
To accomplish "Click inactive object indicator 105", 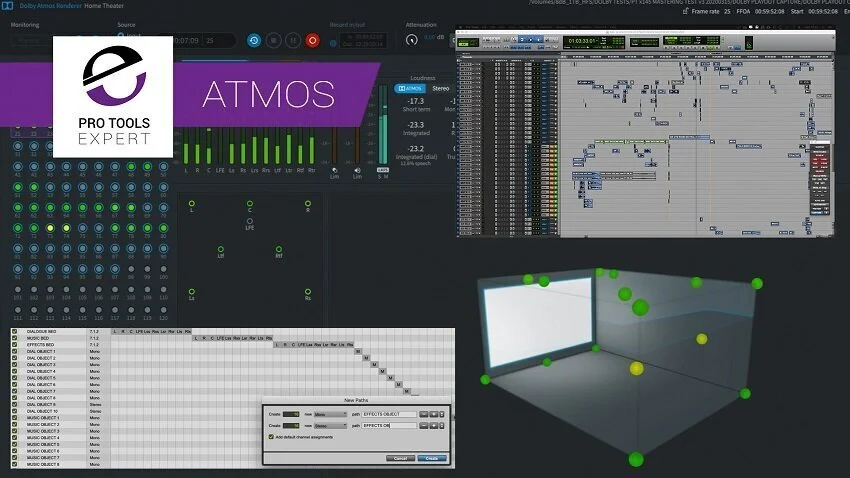I will [82, 289].
